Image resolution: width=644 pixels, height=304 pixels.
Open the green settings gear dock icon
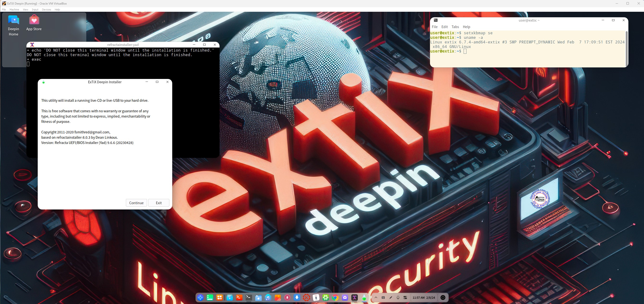pyautogui.click(x=326, y=298)
